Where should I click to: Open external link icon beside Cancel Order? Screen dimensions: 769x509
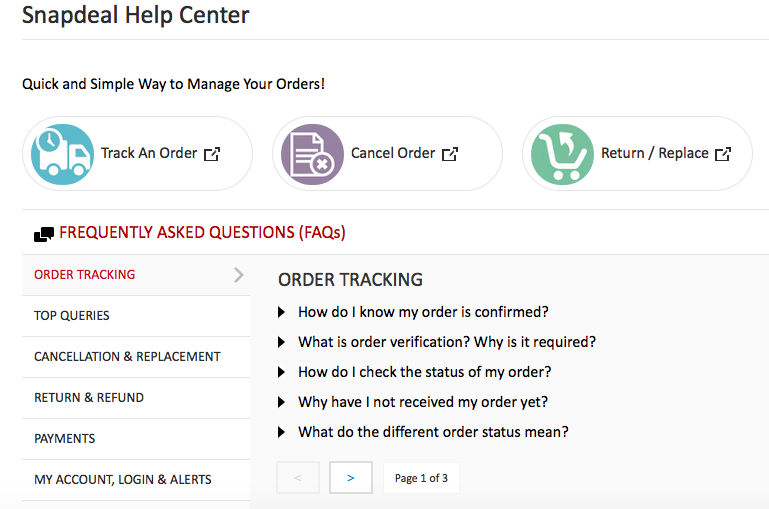450,154
